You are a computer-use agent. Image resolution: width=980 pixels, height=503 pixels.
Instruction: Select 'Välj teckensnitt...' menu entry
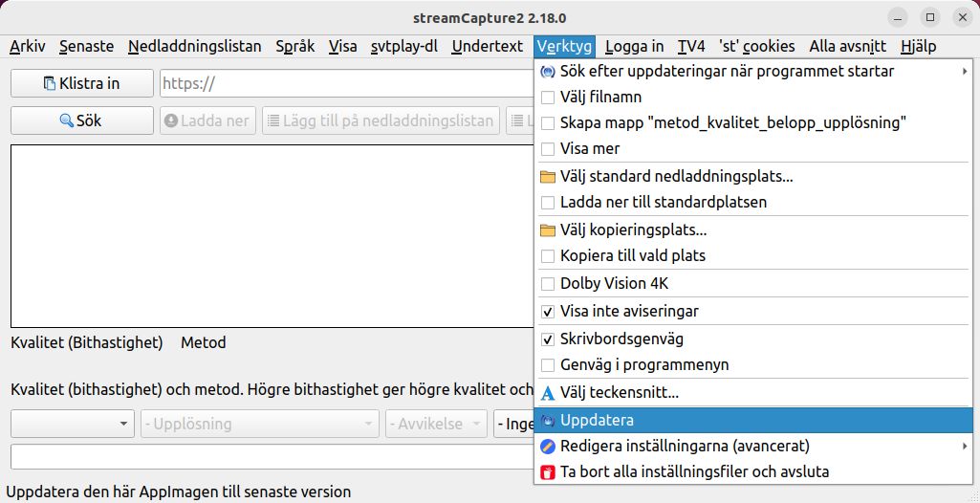click(x=753, y=394)
